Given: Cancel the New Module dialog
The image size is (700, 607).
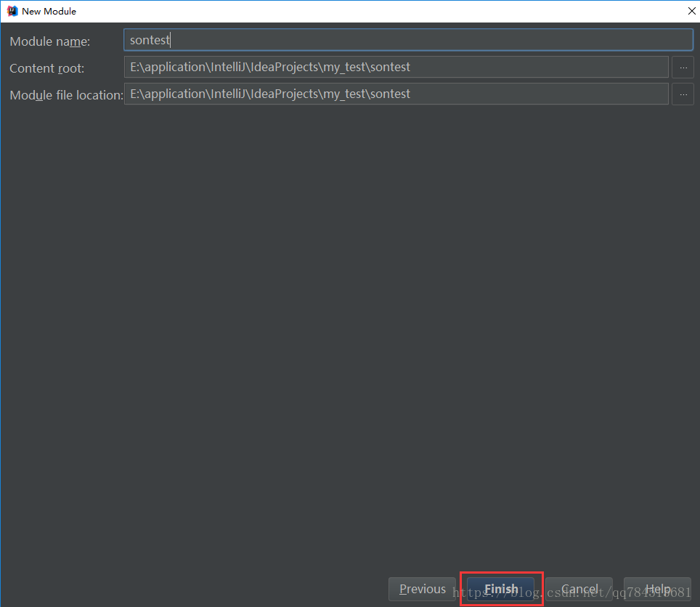Looking at the screenshot, I should pyautogui.click(x=579, y=589).
